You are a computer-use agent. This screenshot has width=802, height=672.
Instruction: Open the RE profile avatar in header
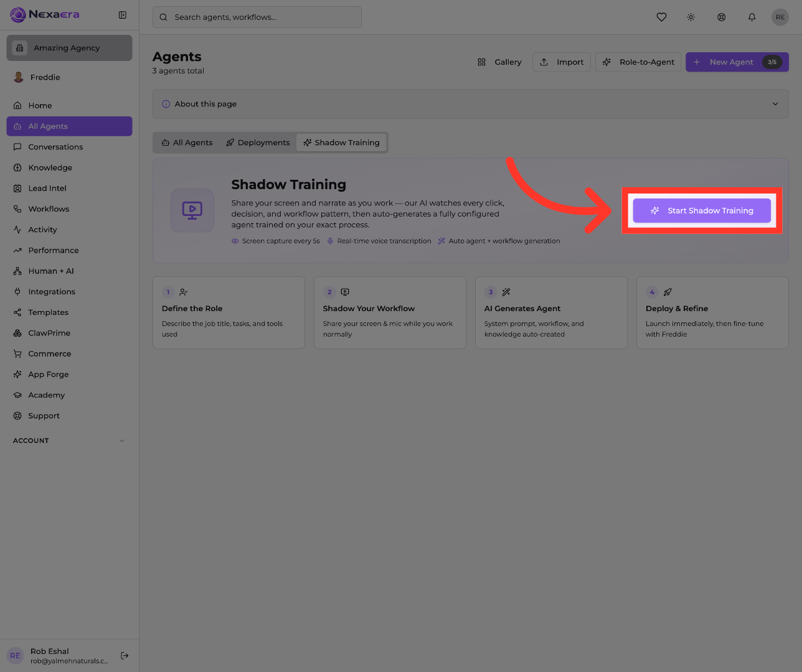coord(780,17)
